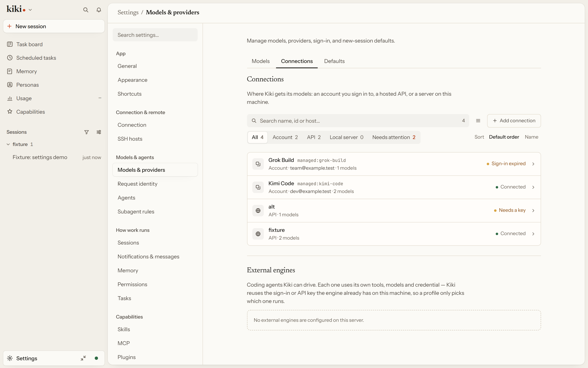Expand the Kimi Code connection chevron

533,187
